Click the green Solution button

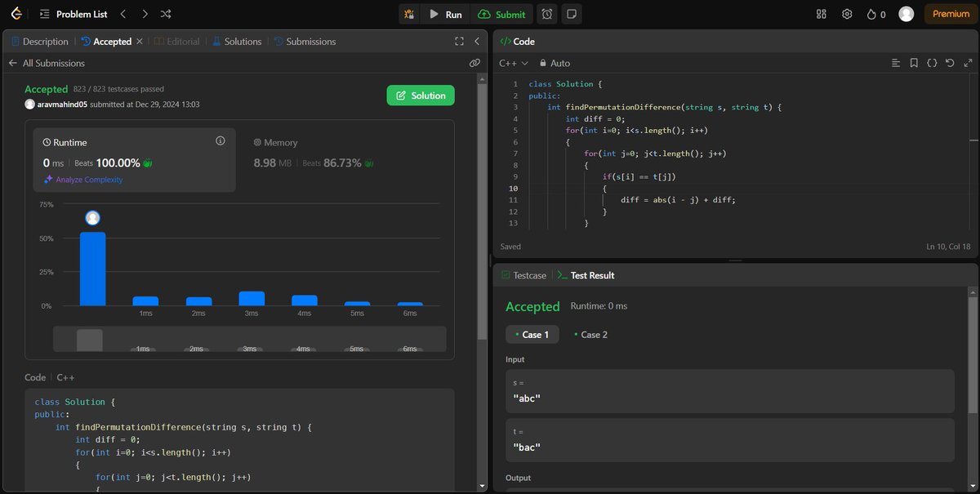(x=421, y=96)
